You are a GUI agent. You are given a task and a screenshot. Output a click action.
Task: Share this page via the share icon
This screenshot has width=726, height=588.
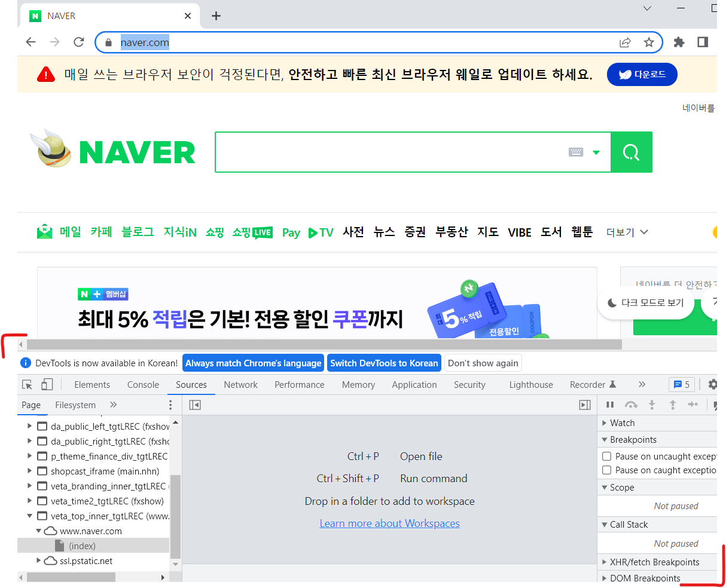pos(625,42)
